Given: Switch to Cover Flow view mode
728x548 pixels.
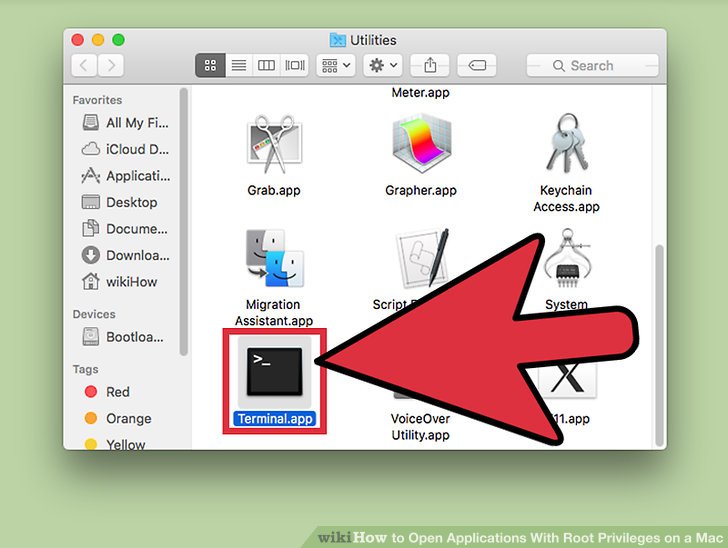Looking at the screenshot, I should pos(295,65).
